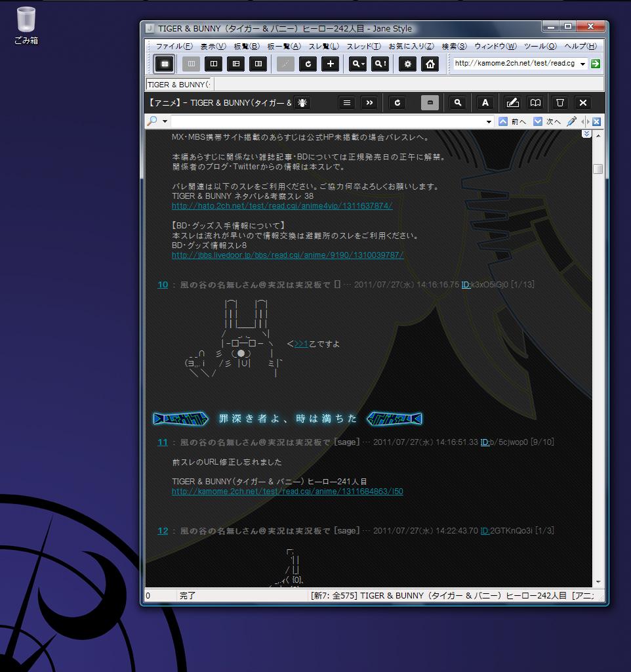Screen dimensions: 631x672
Task: Choose the side split pane layout
Action: 258,64
